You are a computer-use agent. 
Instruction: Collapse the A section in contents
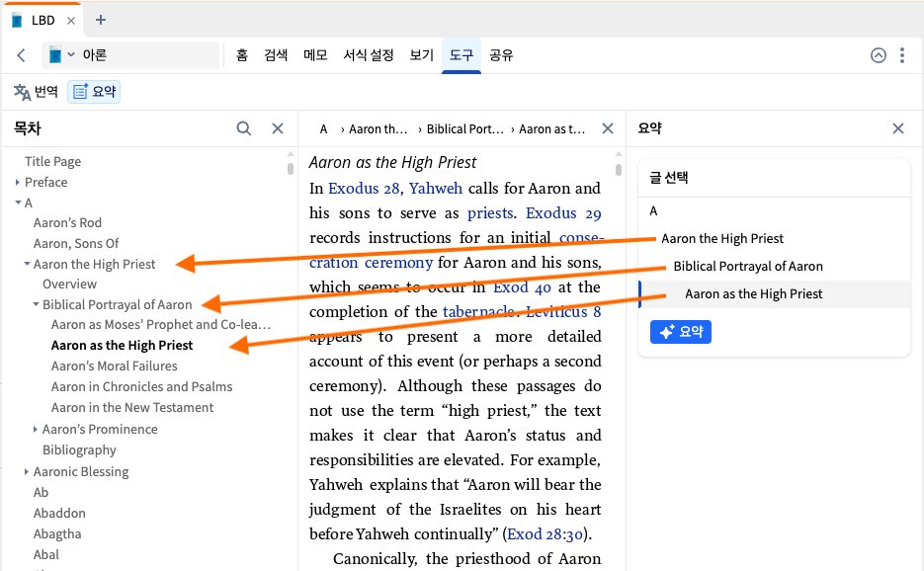coord(18,203)
